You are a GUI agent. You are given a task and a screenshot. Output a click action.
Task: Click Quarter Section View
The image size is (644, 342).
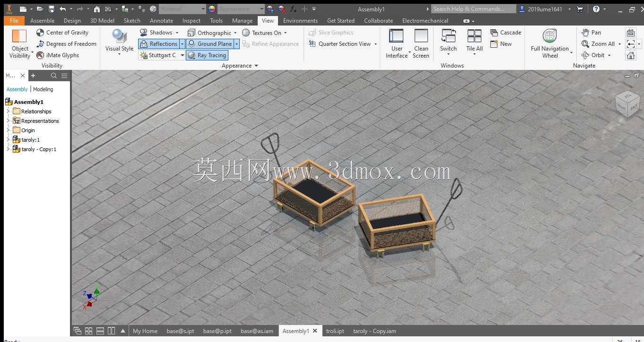point(339,44)
